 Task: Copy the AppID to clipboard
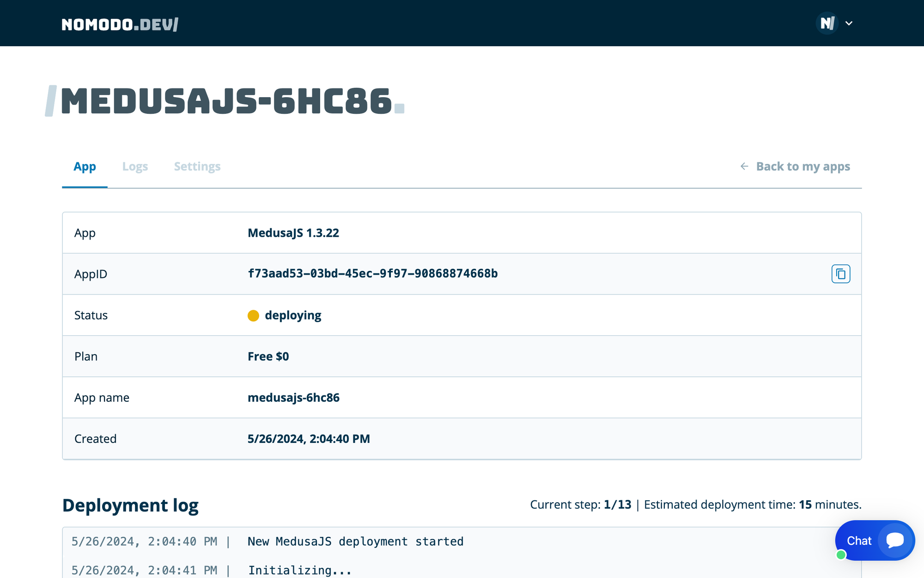pos(840,274)
